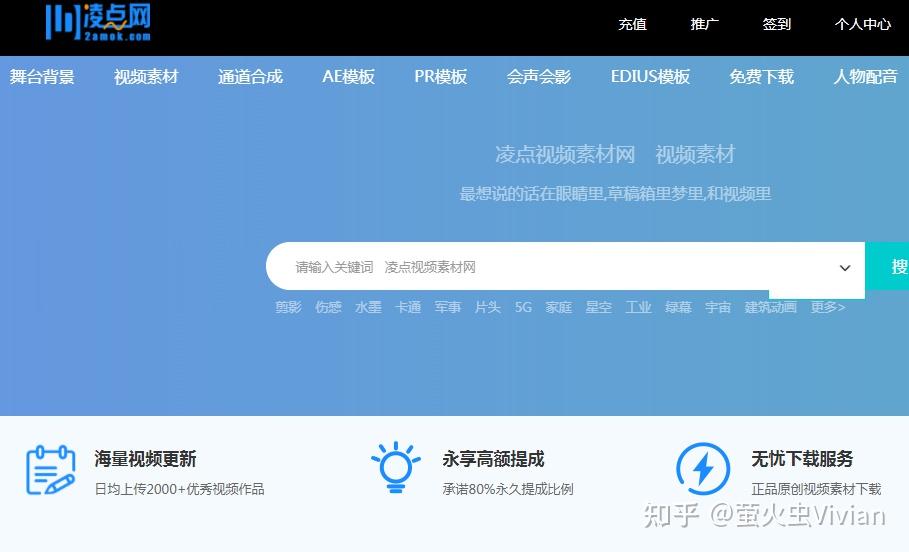Click the lightning bolt icon beside 无忧下载服务
The height and width of the screenshot is (552, 909).
click(x=703, y=468)
